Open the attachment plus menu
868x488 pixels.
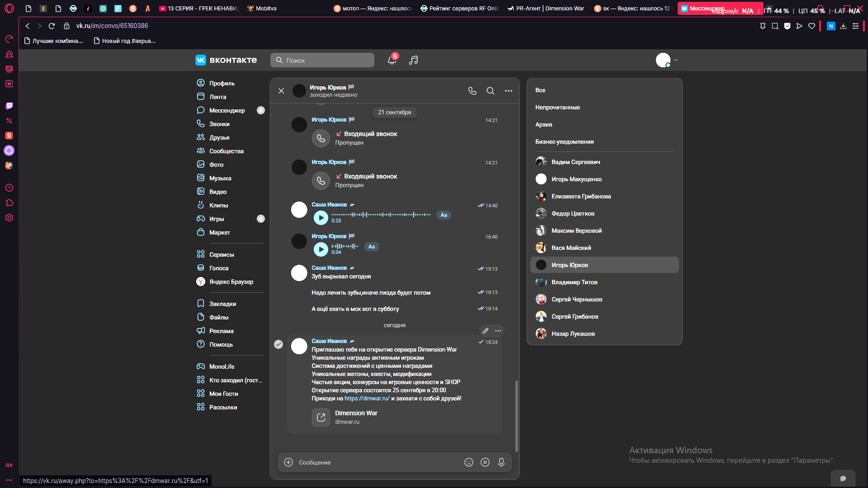click(x=288, y=462)
